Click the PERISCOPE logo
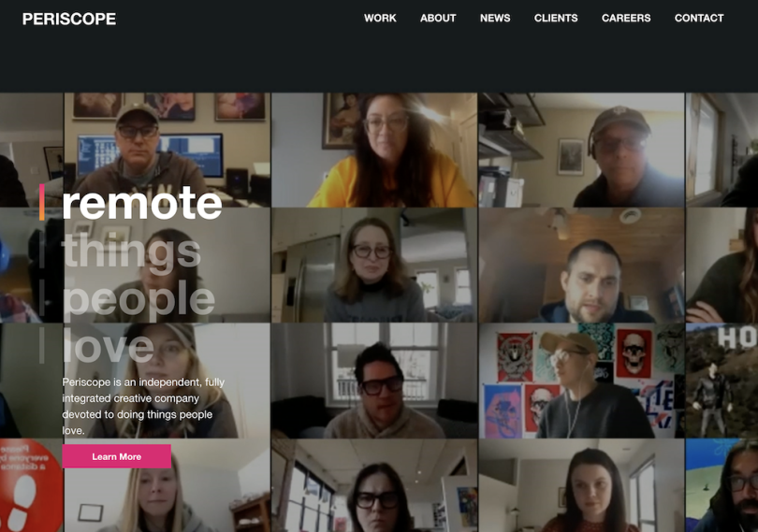Image resolution: width=758 pixels, height=532 pixels. [69, 19]
